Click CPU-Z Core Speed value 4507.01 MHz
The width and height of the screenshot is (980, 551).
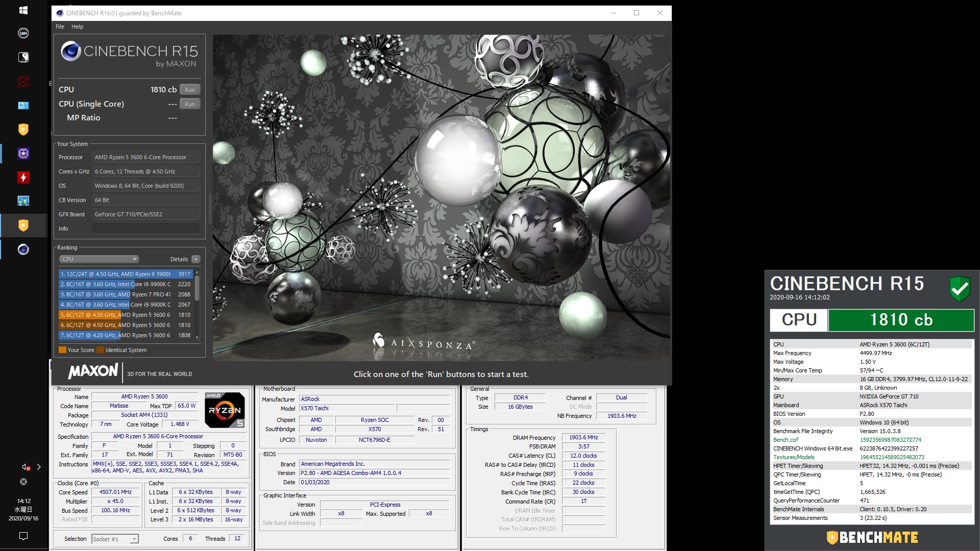pyautogui.click(x=115, y=492)
